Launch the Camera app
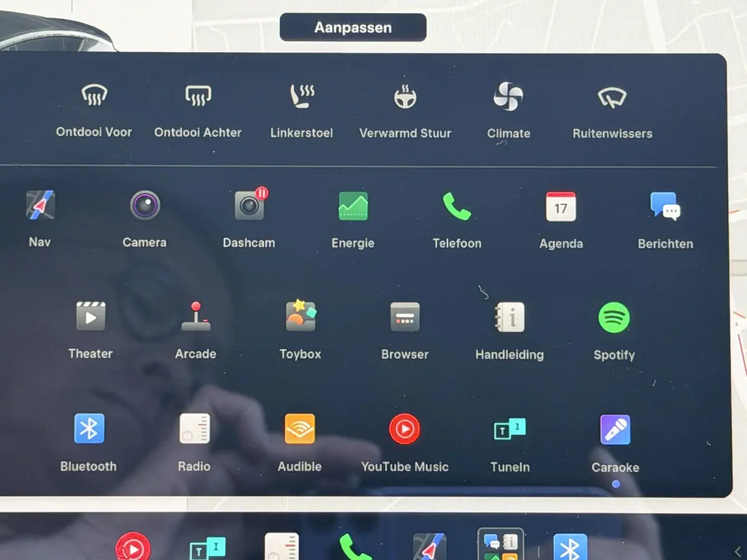 144,205
